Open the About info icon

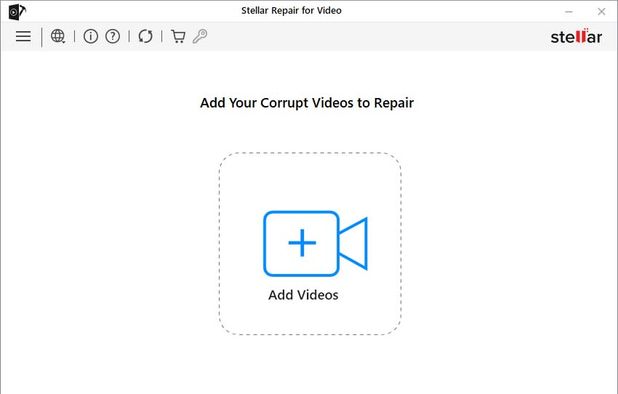91,36
